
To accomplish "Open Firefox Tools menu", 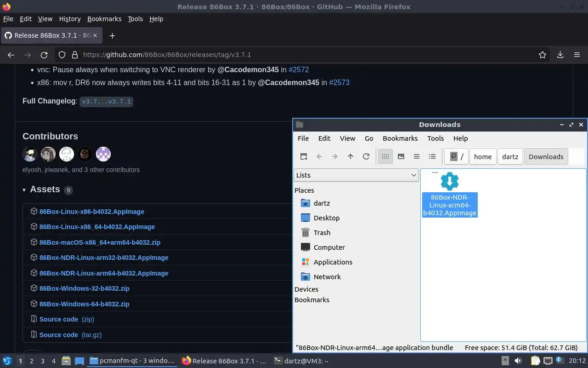I will (x=135, y=19).
